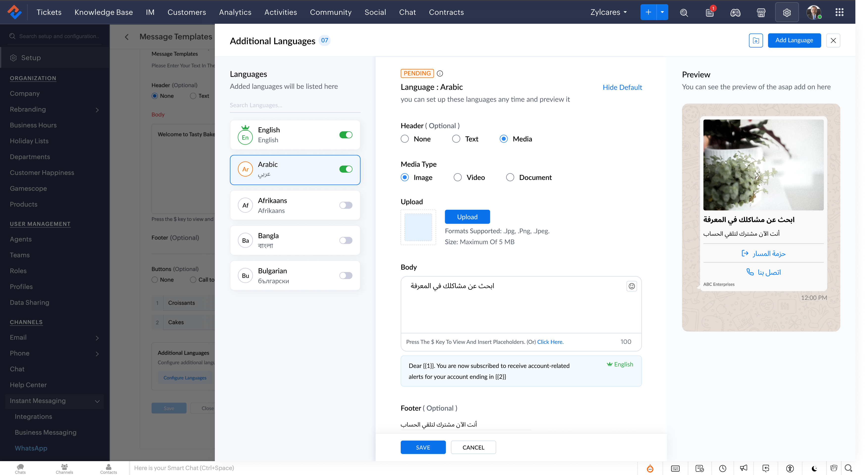Open the apps grid launcher icon
Viewport: 868px width, 475px height.
point(839,12)
